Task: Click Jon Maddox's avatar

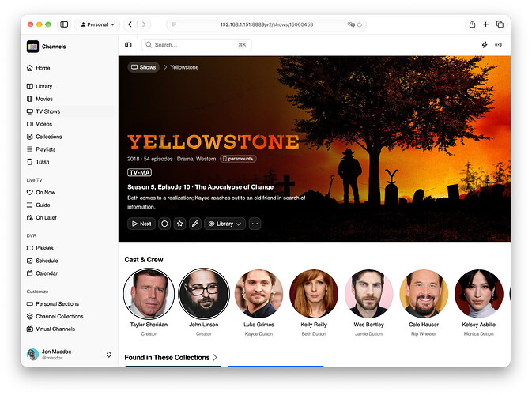Action: pyautogui.click(x=32, y=354)
